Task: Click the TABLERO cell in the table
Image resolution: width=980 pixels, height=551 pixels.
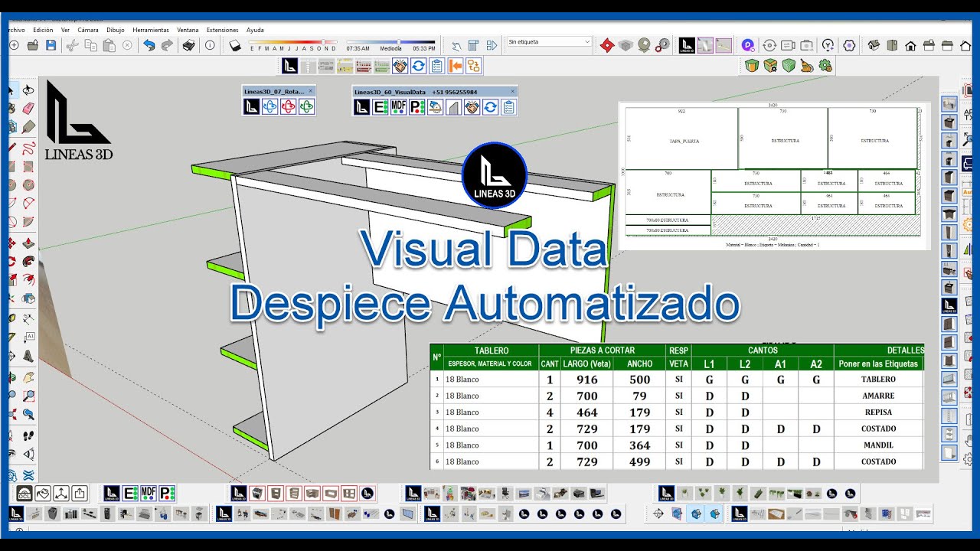Action: point(878,380)
